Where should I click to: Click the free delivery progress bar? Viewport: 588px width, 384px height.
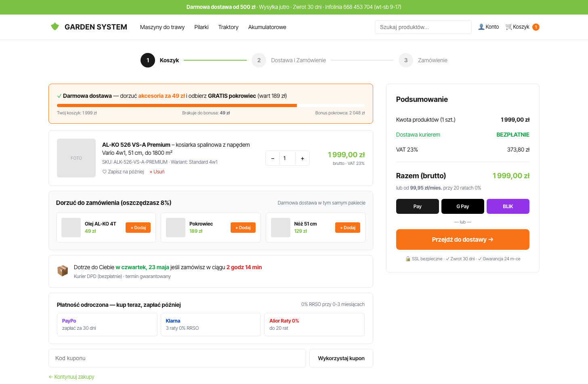(211, 105)
